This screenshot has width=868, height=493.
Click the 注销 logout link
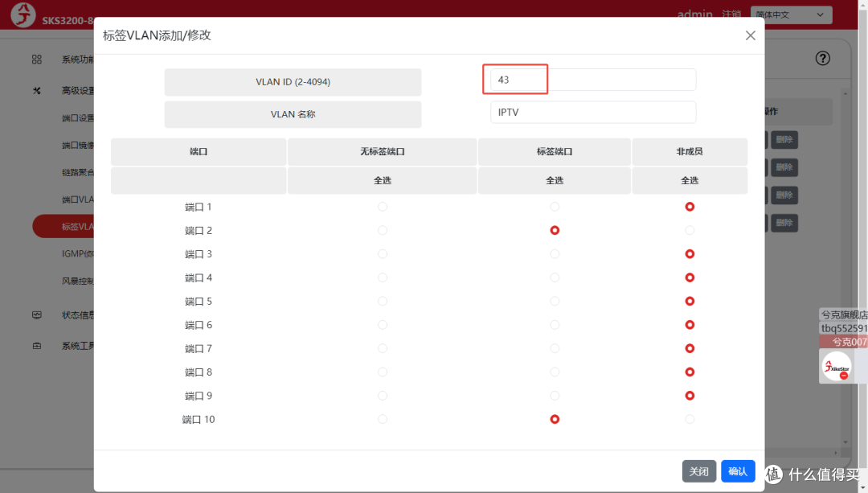pyautogui.click(x=731, y=14)
